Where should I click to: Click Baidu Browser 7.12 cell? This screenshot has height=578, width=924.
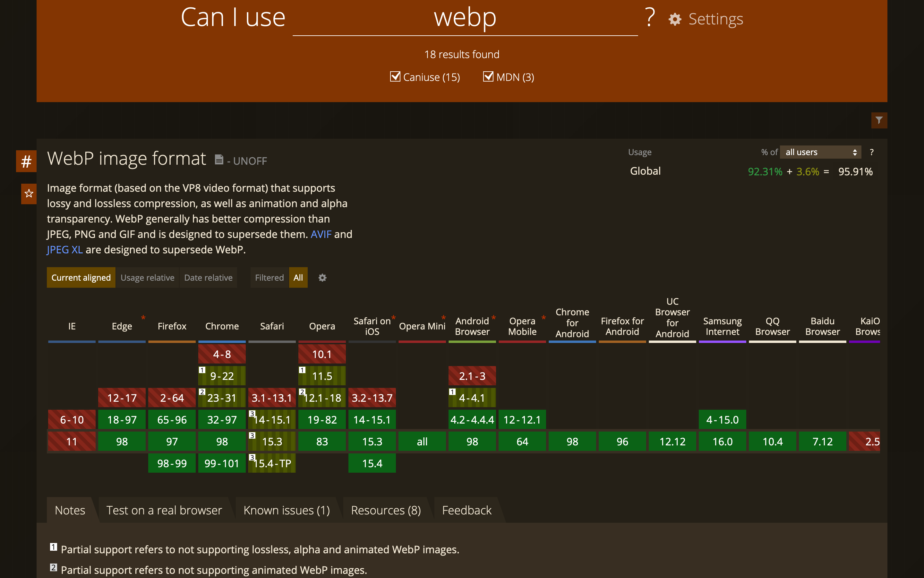coord(822,441)
